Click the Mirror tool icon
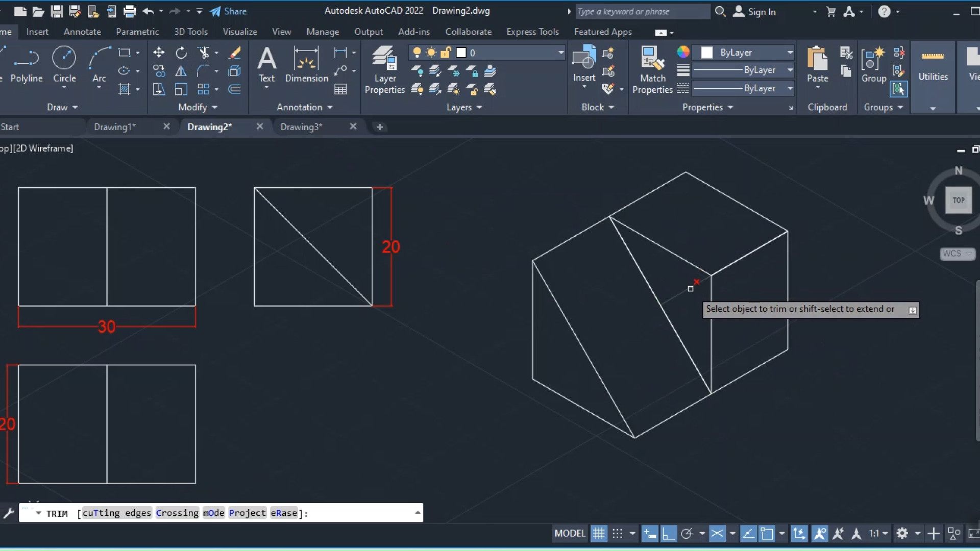This screenshot has width=980, height=551. tap(181, 71)
